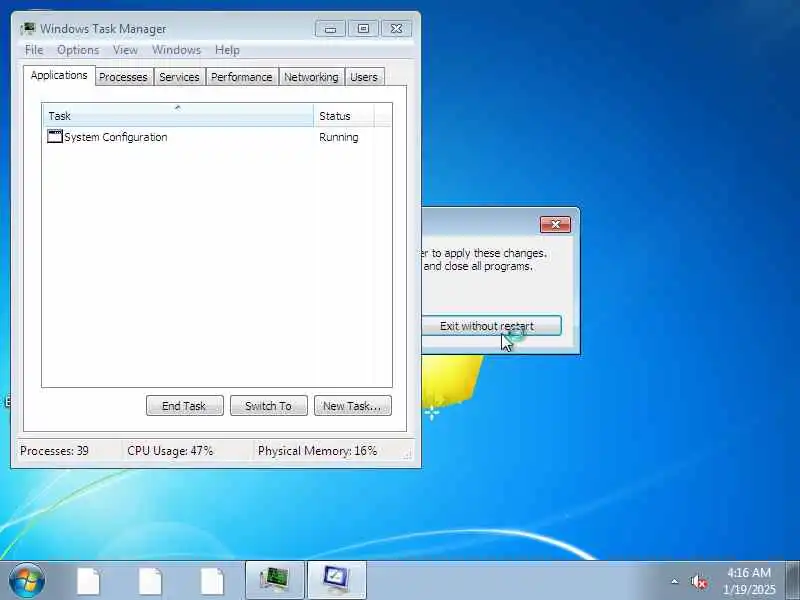Switch to the Processes tab
Image resolution: width=800 pixels, height=600 pixels.
click(123, 77)
